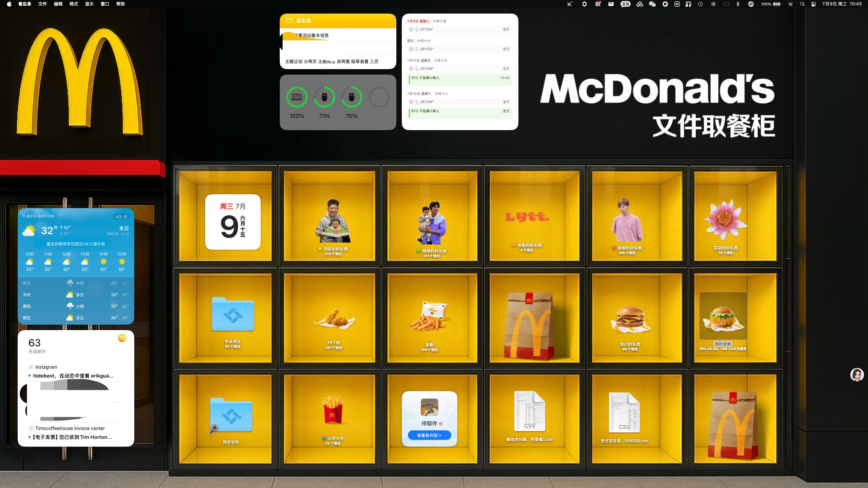Open the 帮助 menu
This screenshot has height=488, width=868.
pos(120,4)
